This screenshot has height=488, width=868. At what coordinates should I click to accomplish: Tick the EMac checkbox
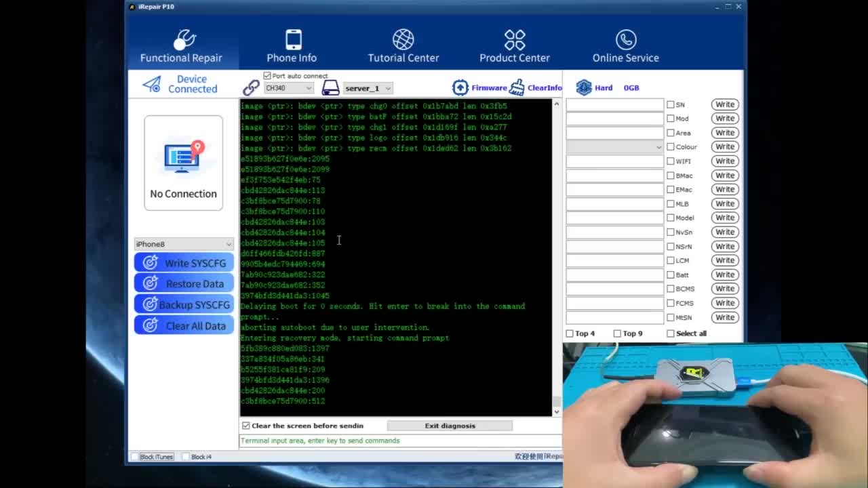(x=671, y=190)
